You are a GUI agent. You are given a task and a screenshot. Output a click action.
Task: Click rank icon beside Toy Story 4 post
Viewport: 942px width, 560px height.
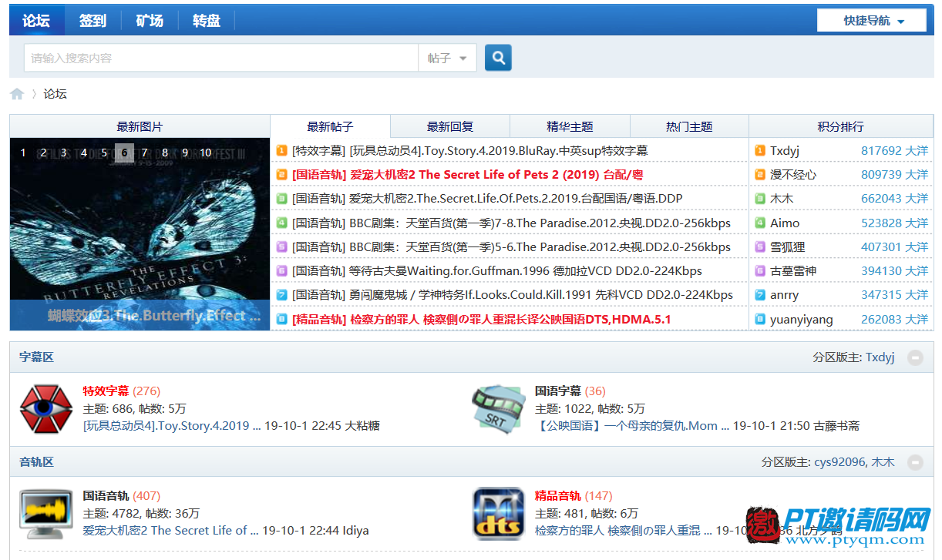coord(281,151)
